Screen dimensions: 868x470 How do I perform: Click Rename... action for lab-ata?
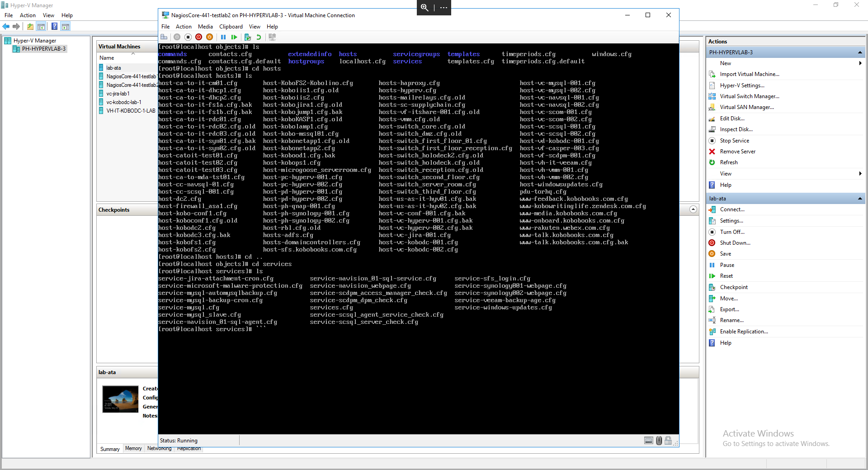click(732, 320)
